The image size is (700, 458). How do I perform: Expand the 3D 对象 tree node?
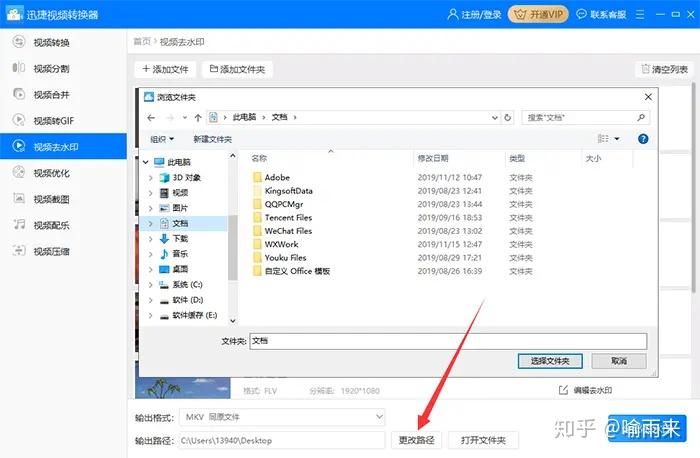pyautogui.click(x=151, y=178)
